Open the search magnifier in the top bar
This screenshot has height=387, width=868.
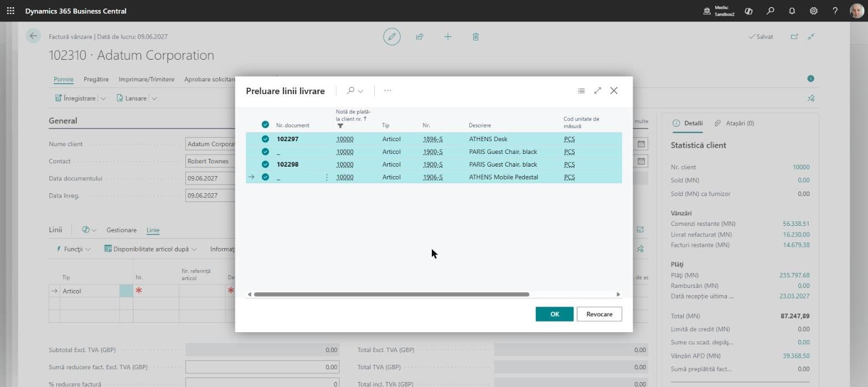(x=770, y=11)
